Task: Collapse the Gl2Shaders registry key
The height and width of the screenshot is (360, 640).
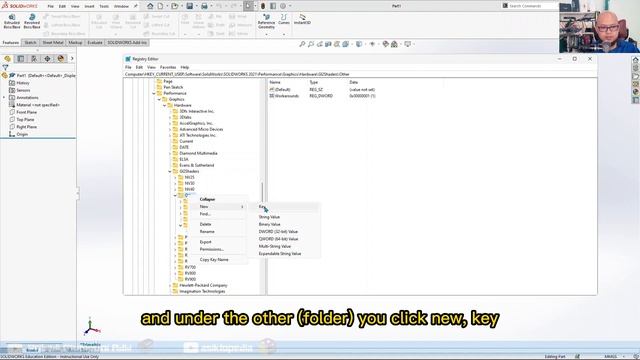Action: click(170, 171)
